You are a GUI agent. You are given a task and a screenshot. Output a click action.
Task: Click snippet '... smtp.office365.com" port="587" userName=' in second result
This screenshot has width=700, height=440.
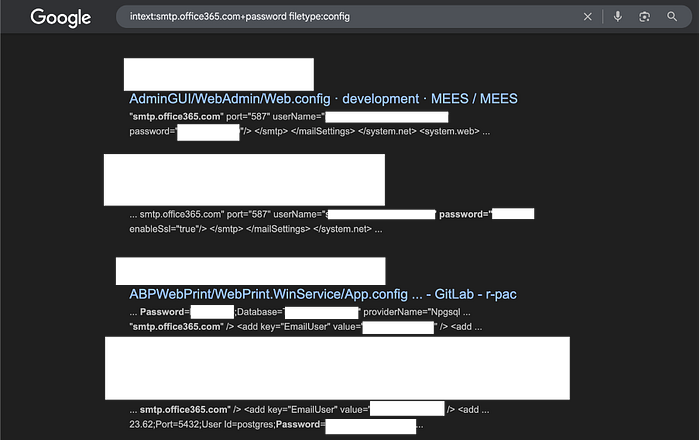pos(227,215)
